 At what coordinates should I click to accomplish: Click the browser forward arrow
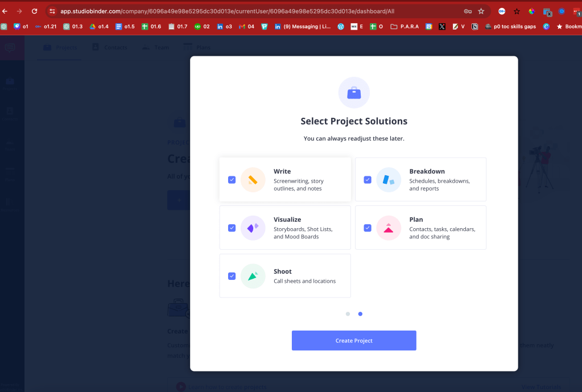coord(19,11)
